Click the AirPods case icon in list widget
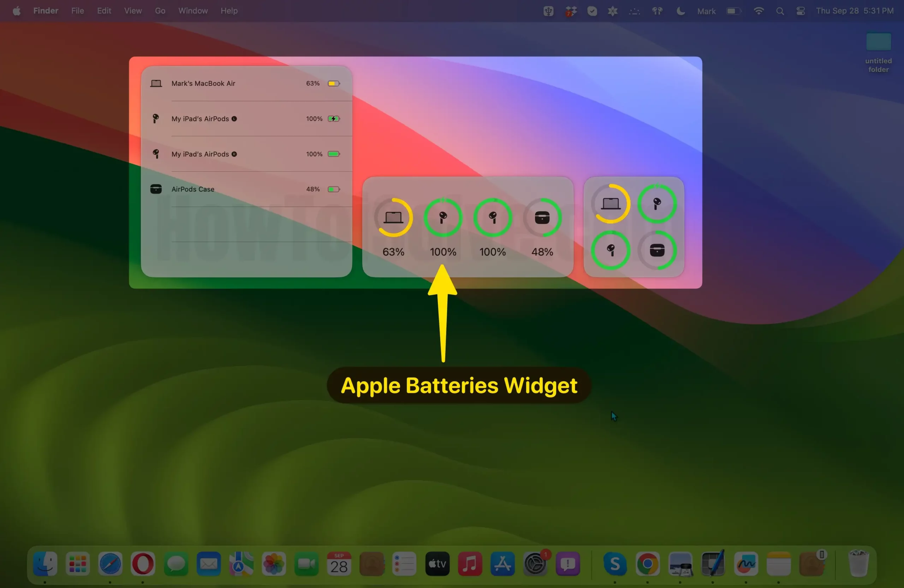This screenshot has height=588, width=904. 156,189
